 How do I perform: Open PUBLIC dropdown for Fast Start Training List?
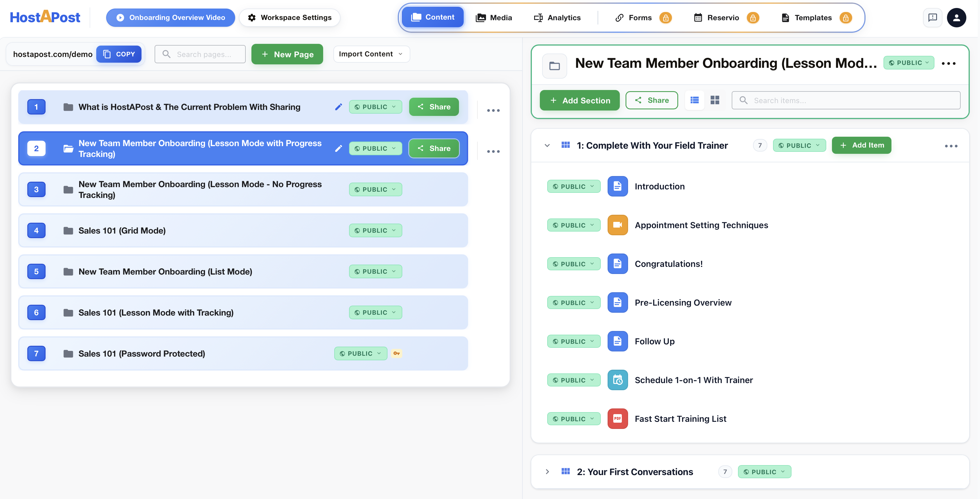(574, 419)
